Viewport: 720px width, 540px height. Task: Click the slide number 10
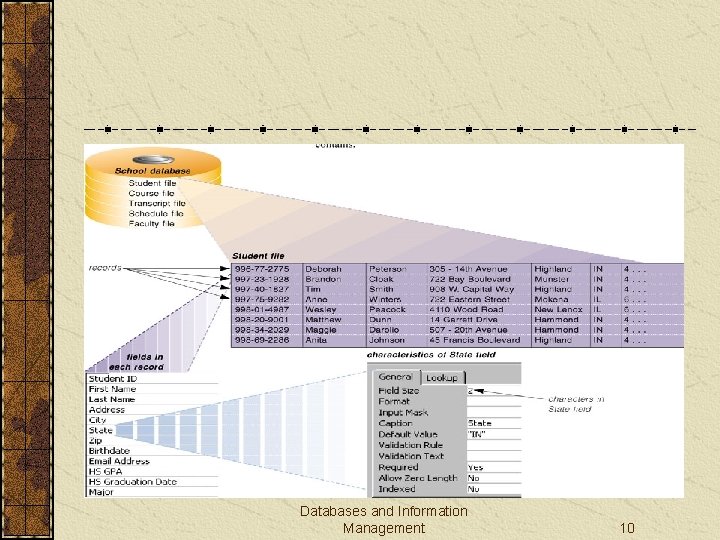(627, 528)
